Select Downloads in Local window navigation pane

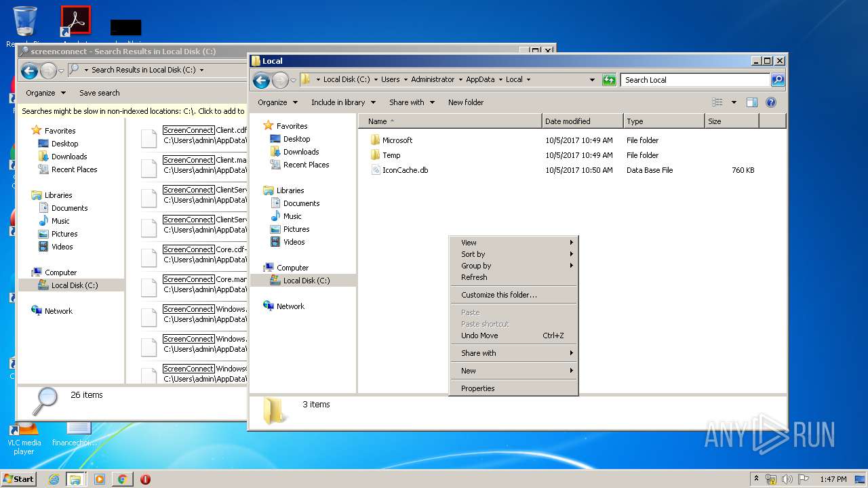pyautogui.click(x=301, y=152)
